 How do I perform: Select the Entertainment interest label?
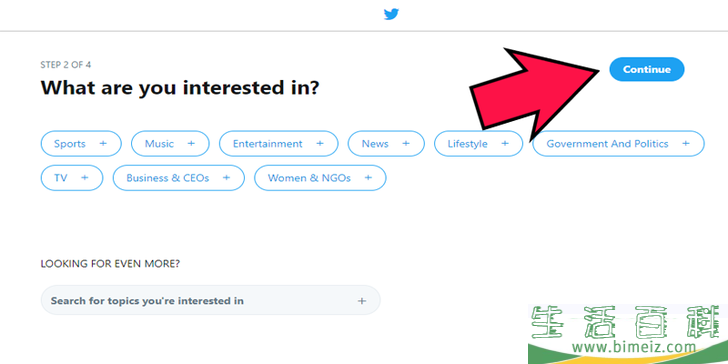267,143
